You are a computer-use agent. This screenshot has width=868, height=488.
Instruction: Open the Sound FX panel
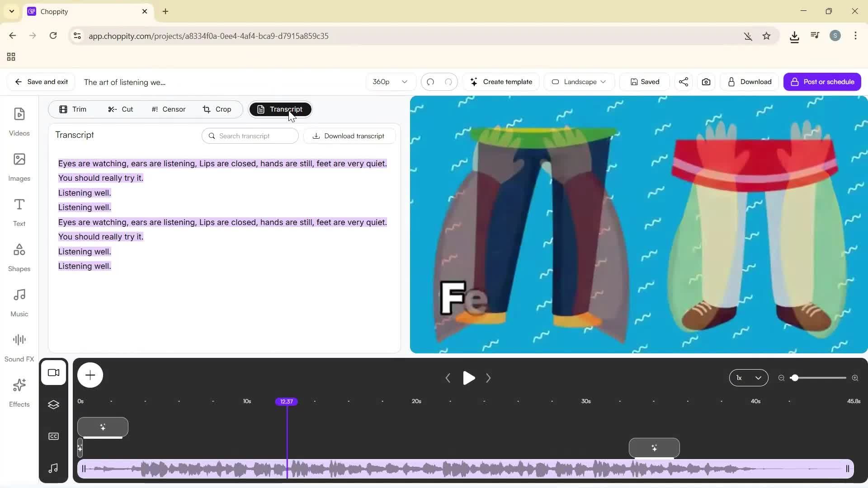pos(19,346)
